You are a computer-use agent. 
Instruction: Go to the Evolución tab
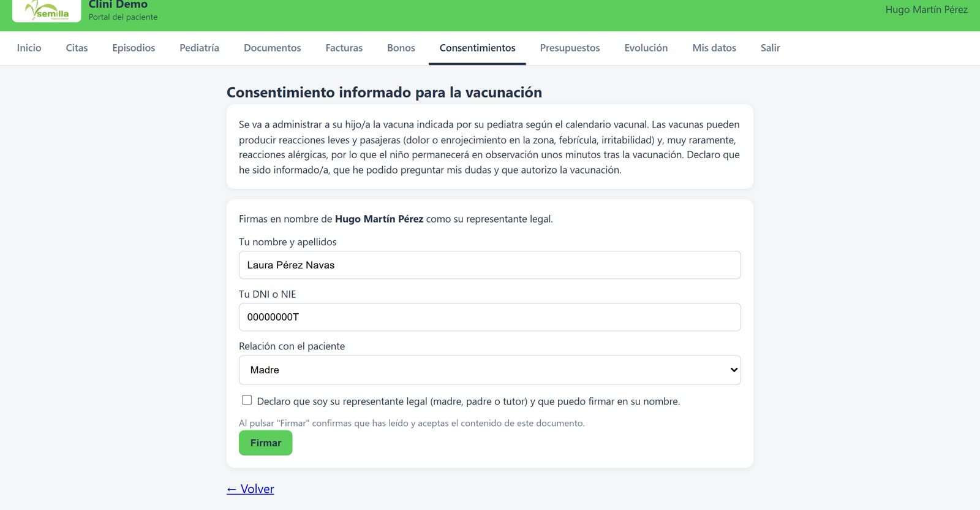pos(646,48)
